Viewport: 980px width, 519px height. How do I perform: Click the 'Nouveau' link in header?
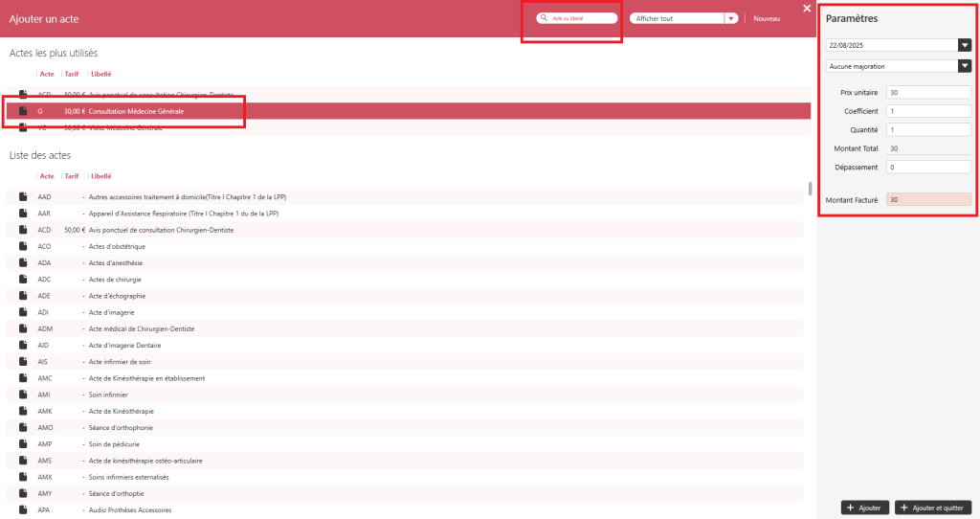tap(767, 18)
